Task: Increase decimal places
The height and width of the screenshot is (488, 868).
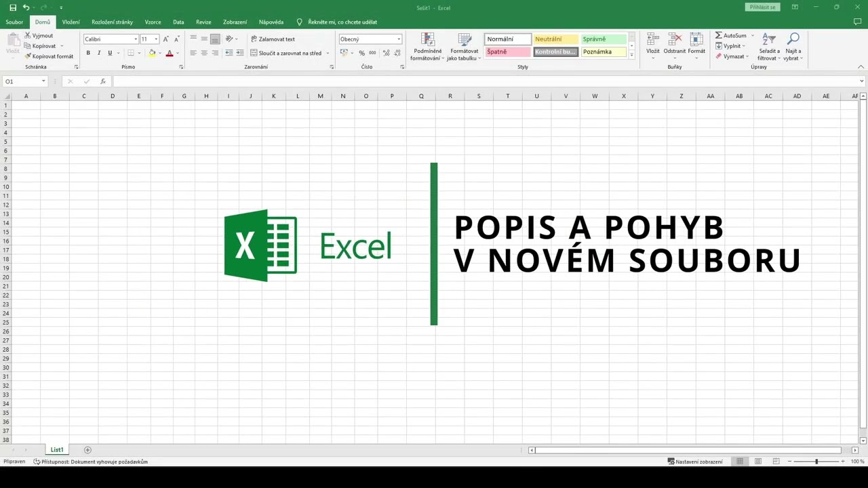Action: [386, 53]
